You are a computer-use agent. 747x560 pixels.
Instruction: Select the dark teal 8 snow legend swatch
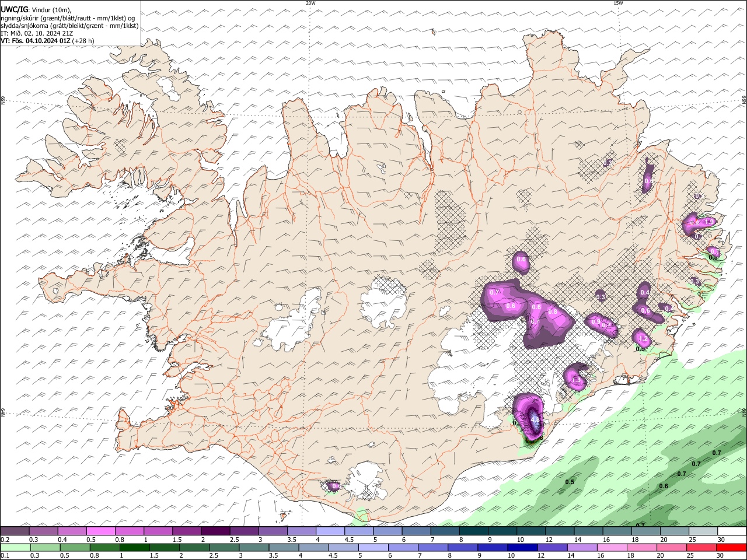(x=474, y=531)
